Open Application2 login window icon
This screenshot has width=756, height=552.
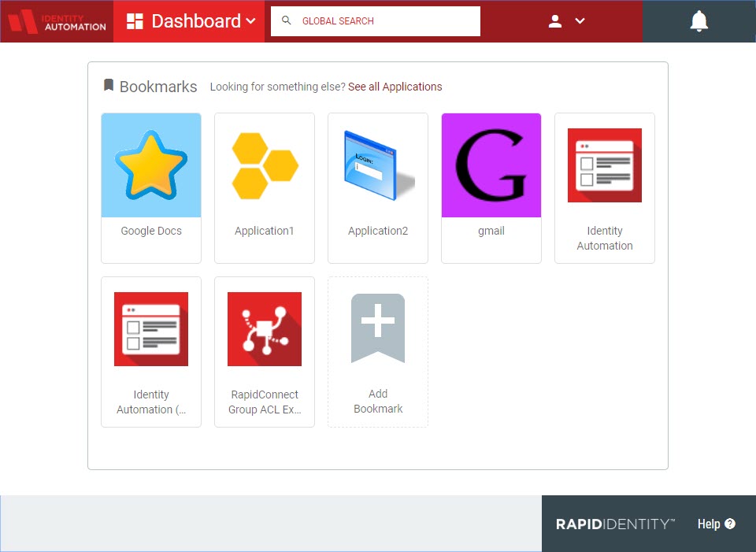point(379,165)
